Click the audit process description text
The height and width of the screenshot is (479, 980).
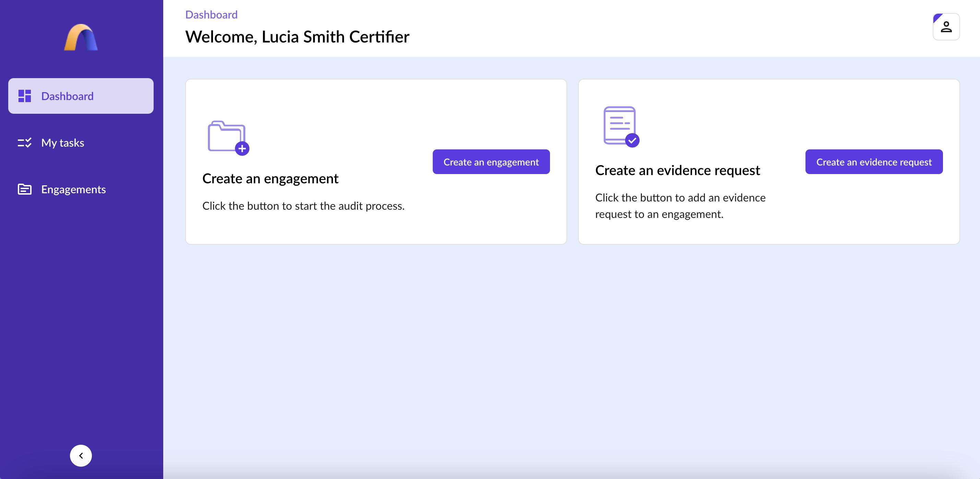click(303, 206)
